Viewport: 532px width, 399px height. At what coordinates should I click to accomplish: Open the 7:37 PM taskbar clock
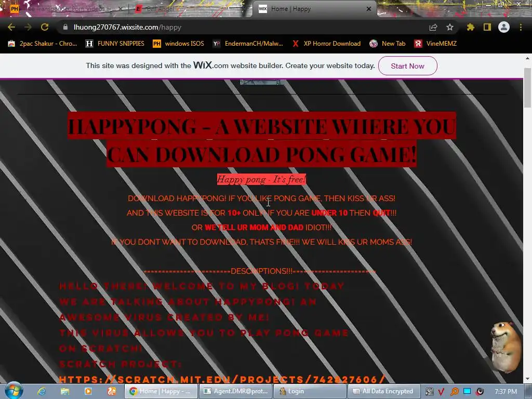point(506,392)
